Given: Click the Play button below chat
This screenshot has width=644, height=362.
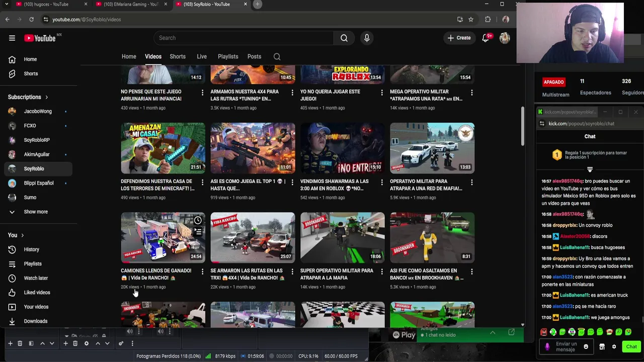Looking at the screenshot, I should point(404,335).
